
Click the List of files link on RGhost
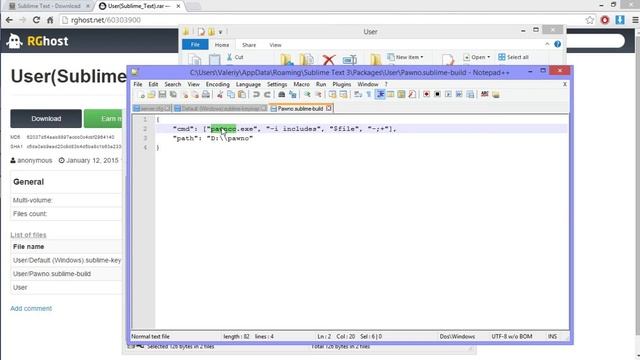tap(28, 235)
